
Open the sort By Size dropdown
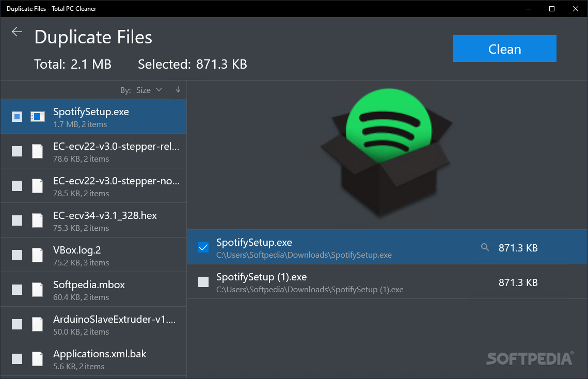(x=149, y=90)
